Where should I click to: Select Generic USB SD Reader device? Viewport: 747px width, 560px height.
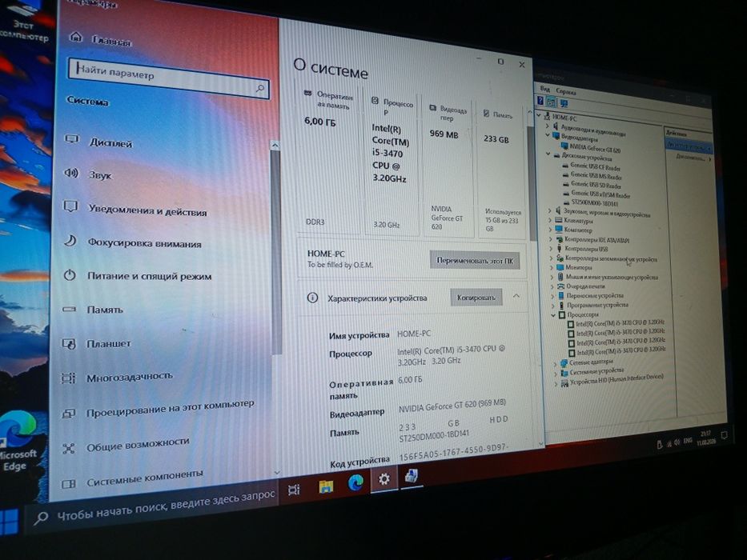(x=596, y=184)
